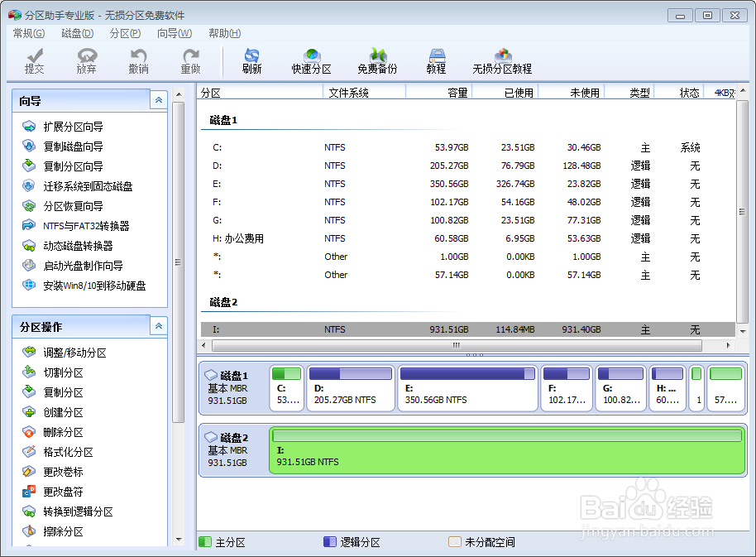Click the 提交 (Apply) toolbar icon
The height and width of the screenshot is (557, 756).
(34, 61)
